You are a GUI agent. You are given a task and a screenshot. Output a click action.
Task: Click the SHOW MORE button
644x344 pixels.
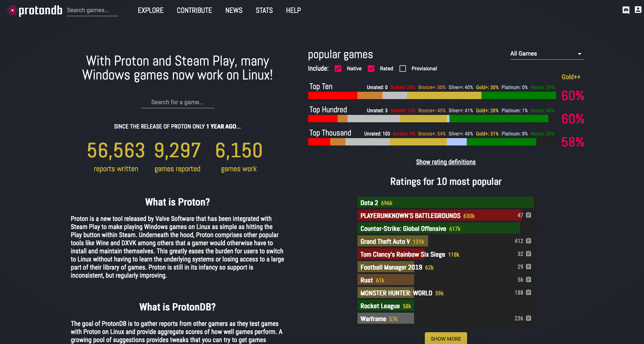coord(446,338)
